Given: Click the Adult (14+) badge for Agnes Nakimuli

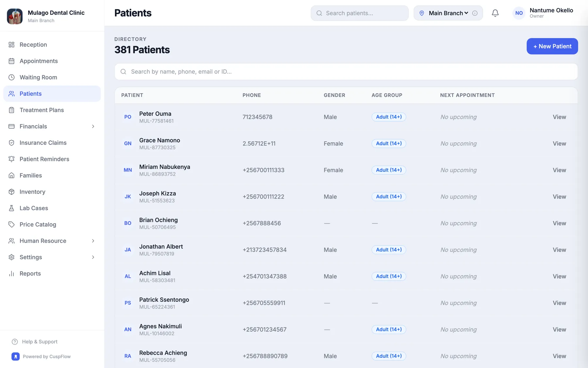Looking at the screenshot, I should pyautogui.click(x=389, y=329).
